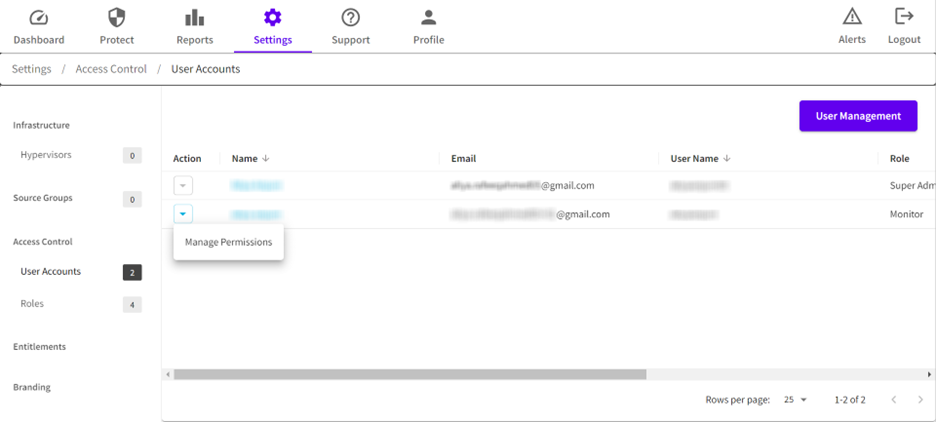Click the Logout label
The width and height of the screenshot is (936, 422).
[x=904, y=39]
